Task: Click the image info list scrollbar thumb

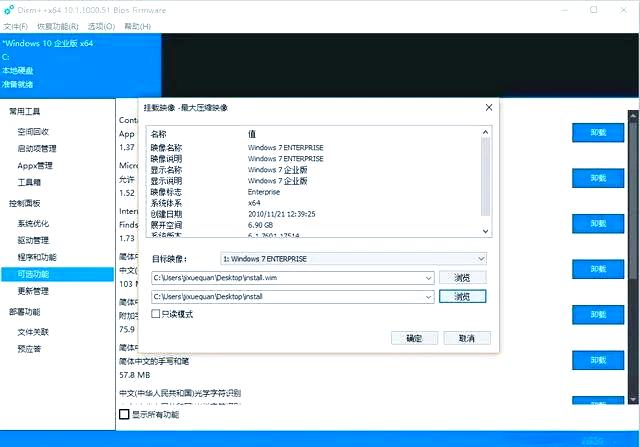Action: (485, 176)
